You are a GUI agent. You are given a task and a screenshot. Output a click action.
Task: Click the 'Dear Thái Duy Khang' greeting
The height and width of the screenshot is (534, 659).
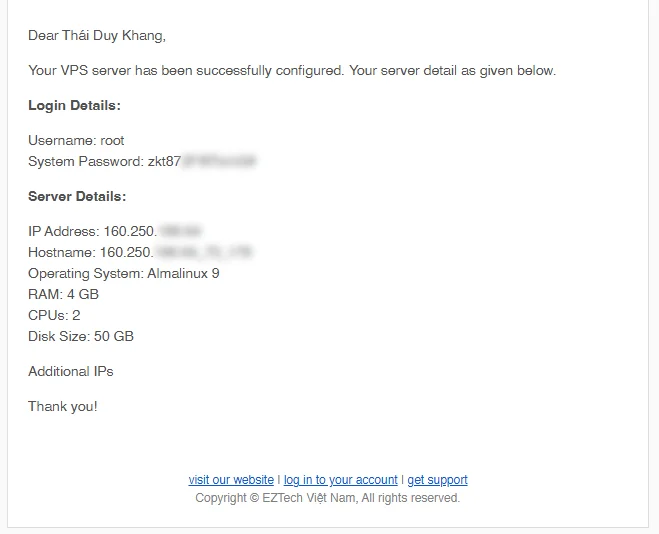click(97, 35)
